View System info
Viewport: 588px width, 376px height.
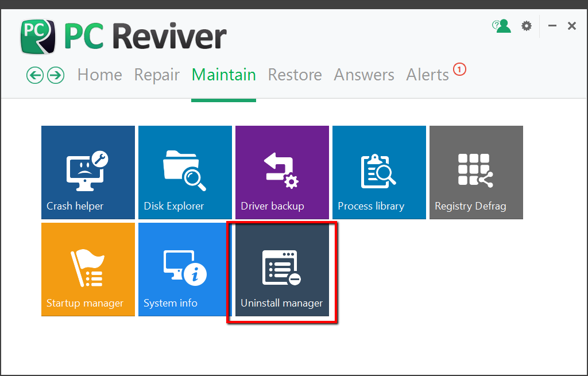pyautogui.click(x=184, y=269)
